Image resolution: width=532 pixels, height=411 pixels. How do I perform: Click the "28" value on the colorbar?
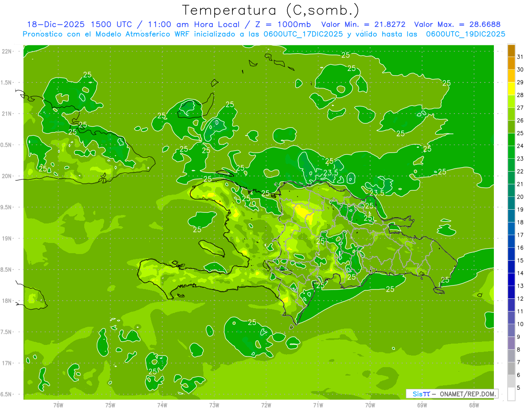coord(520,95)
